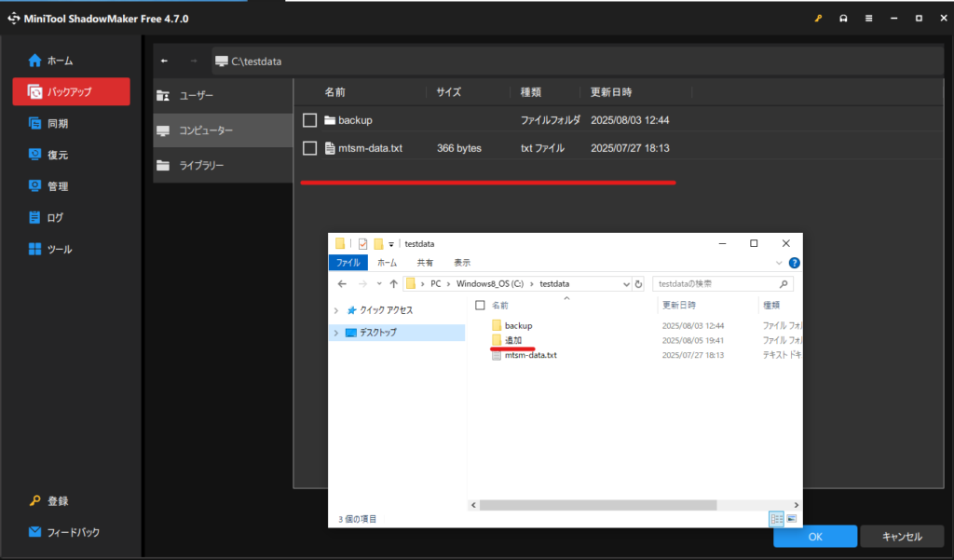This screenshot has width=954, height=560.
Task: Click Windows8_OS (C:) in the breadcrumb
Action: pos(490,283)
